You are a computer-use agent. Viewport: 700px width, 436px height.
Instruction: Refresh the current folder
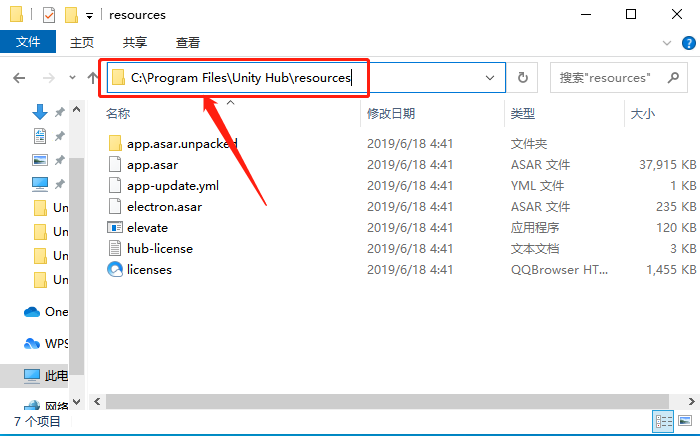pos(523,78)
